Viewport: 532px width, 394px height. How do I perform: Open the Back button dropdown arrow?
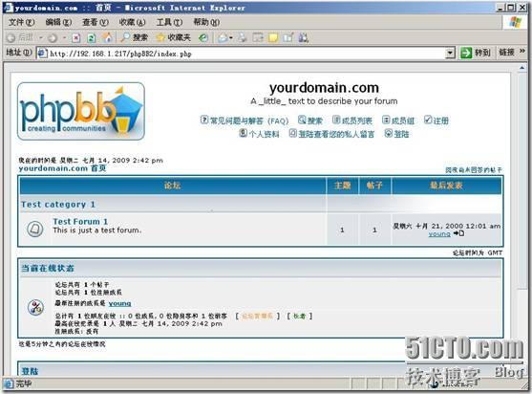[41, 37]
